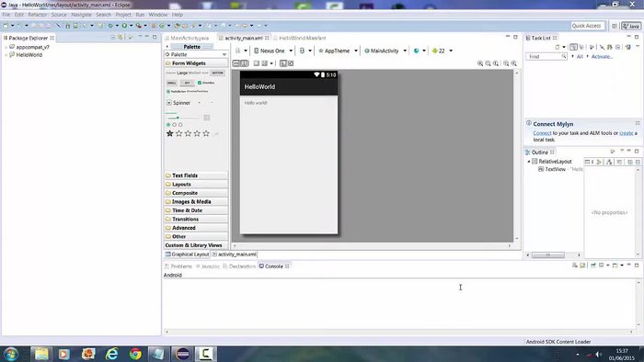Select the Graphical Layout tab
The image size is (644, 362).
coord(187,255)
